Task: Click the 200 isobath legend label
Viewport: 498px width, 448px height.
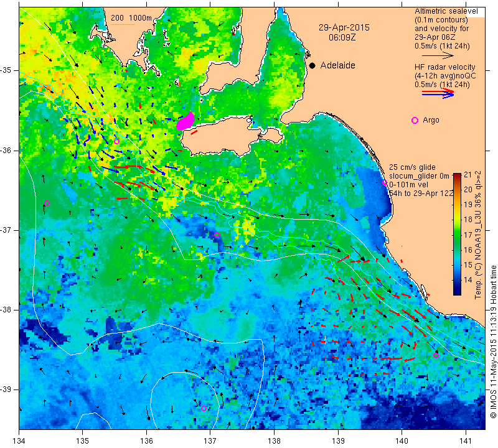Action: pos(117,18)
